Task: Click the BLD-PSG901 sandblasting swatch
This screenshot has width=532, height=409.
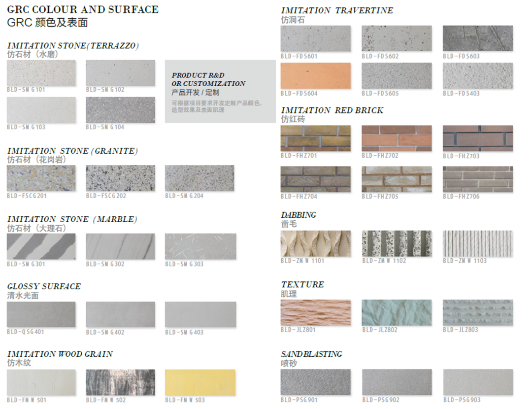Action: [x=315, y=382]
